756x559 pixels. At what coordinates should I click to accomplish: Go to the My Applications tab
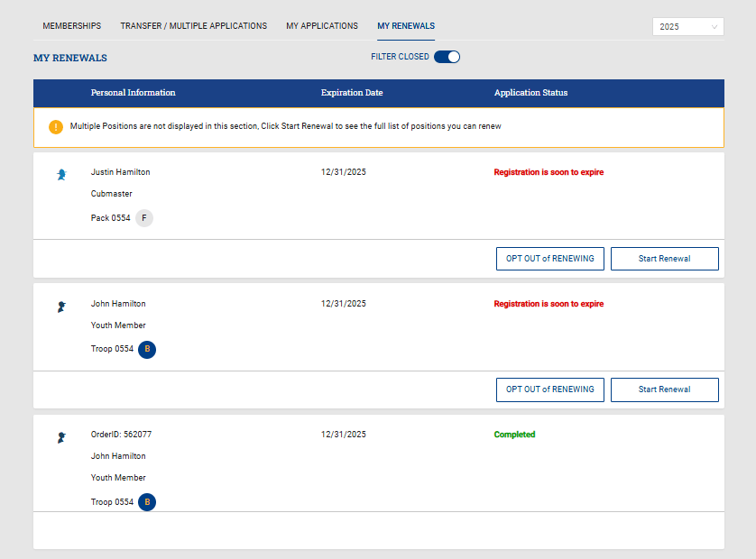[x=322, y=26]
